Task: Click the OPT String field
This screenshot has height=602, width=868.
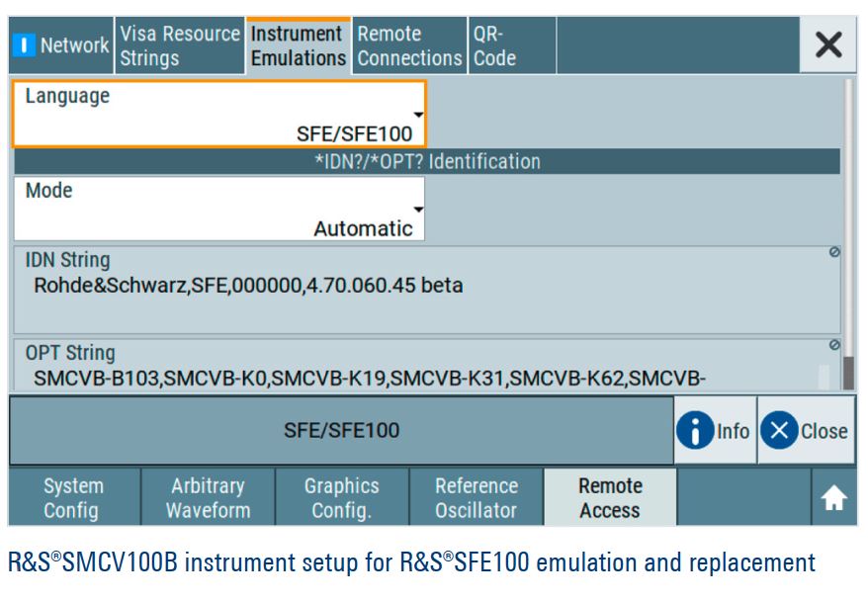Action: tap(427, 365)
